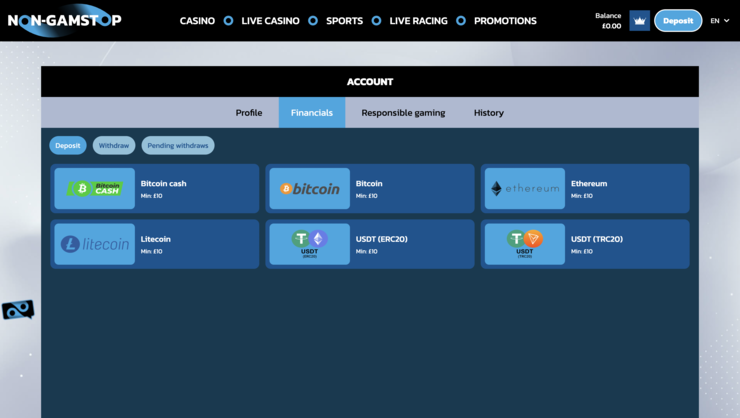
Task: Select the Deposit pill filter
Action: (x=68, y=145)
